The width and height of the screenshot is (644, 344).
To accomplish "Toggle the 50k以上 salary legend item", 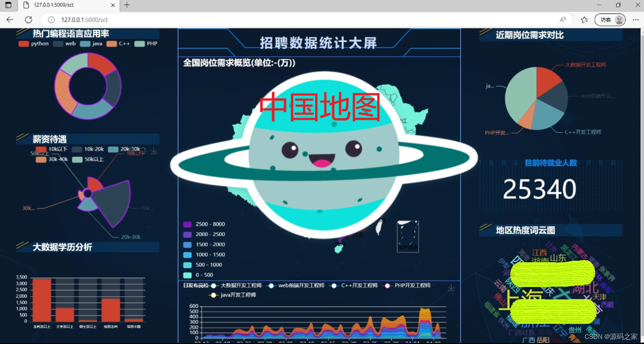I will [88, 159].
